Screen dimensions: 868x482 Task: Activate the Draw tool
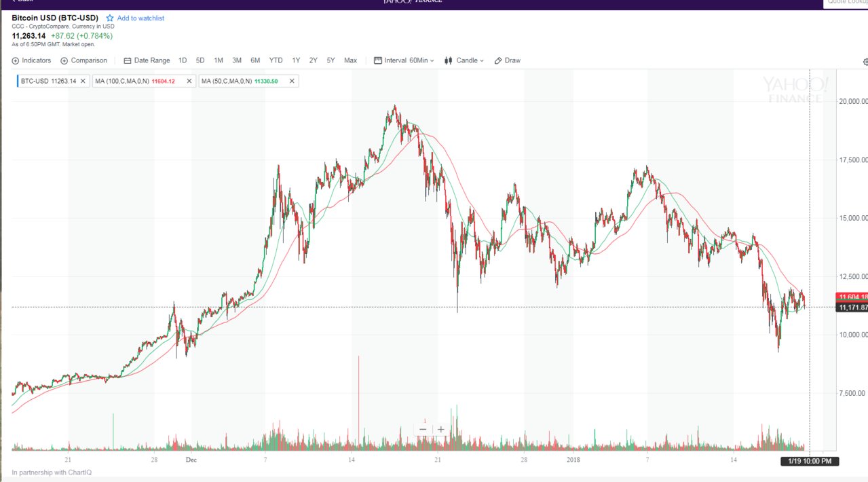(x=508, y=60)
